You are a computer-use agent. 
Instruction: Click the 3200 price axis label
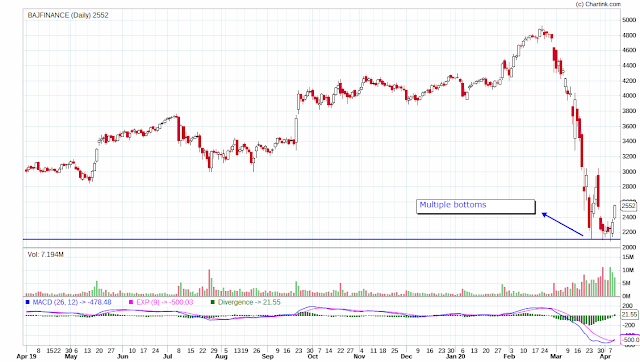tap(629, 157)
